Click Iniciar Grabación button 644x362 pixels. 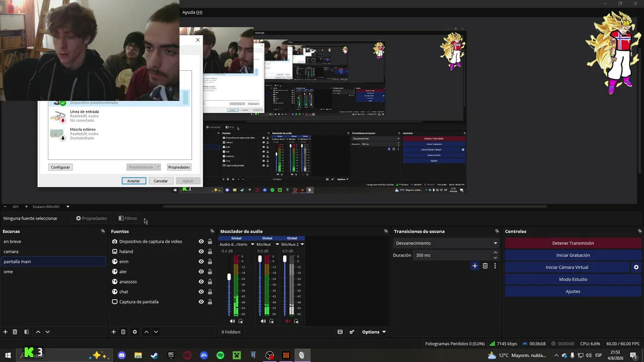click(573, 255)
